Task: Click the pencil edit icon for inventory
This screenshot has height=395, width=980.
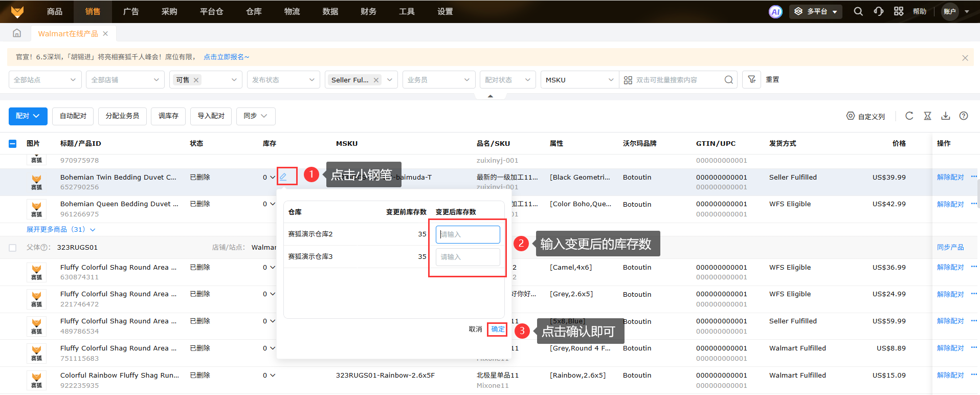Action: click(x=283, y=177)
